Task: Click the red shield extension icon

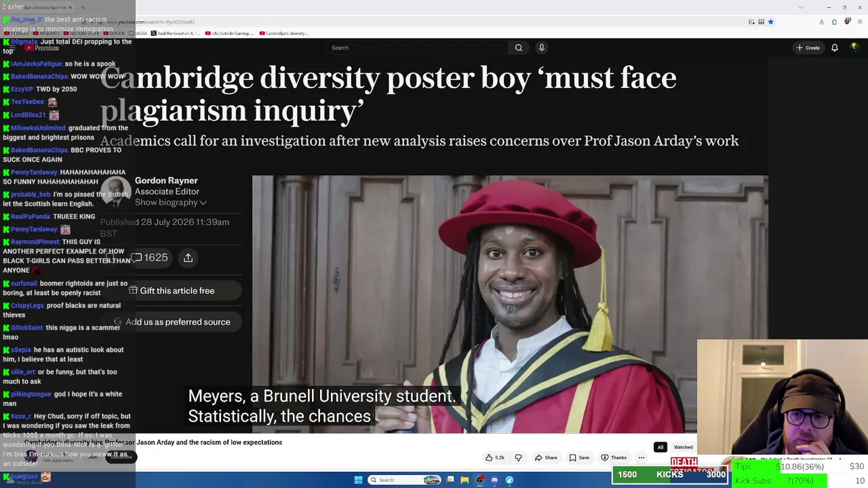Action: tap(847, 22)
